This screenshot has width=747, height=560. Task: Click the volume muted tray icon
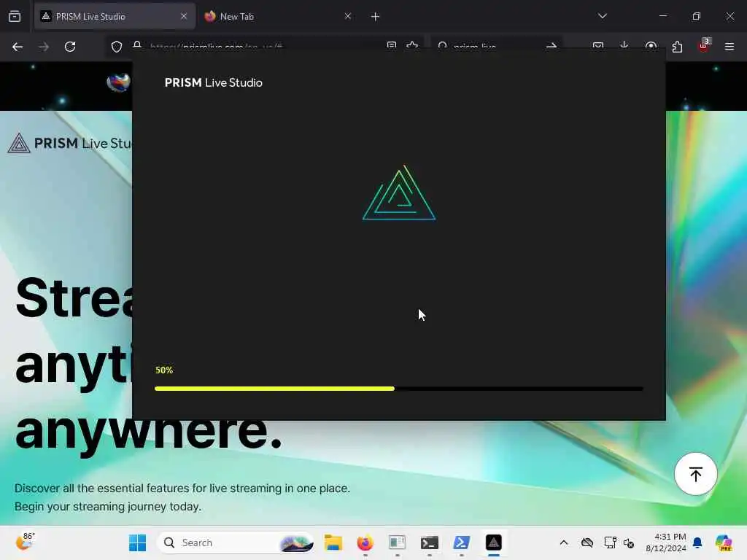[629, 542]
